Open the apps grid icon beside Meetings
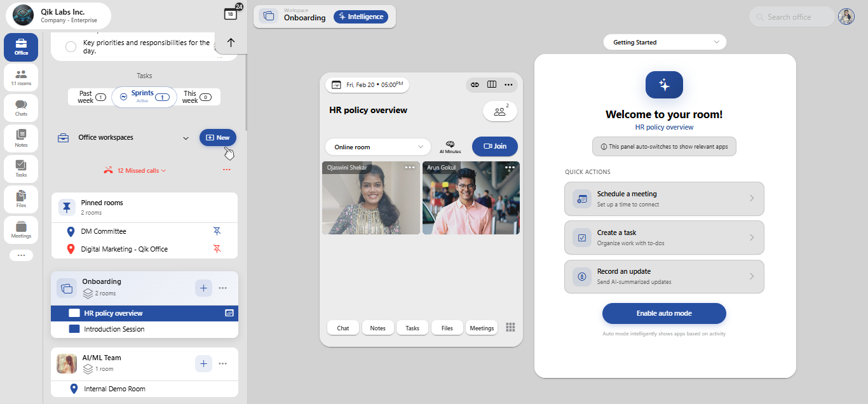 pyautogui.click(x=510, y=327)
